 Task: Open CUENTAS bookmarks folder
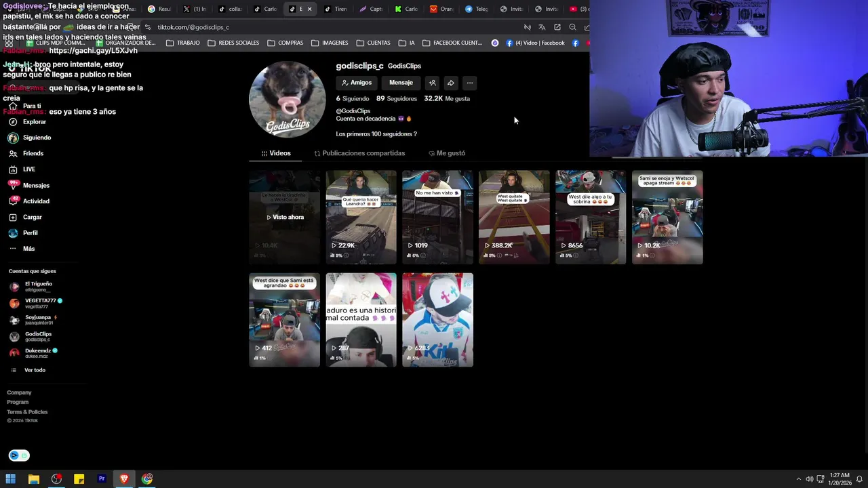[373, 43]
